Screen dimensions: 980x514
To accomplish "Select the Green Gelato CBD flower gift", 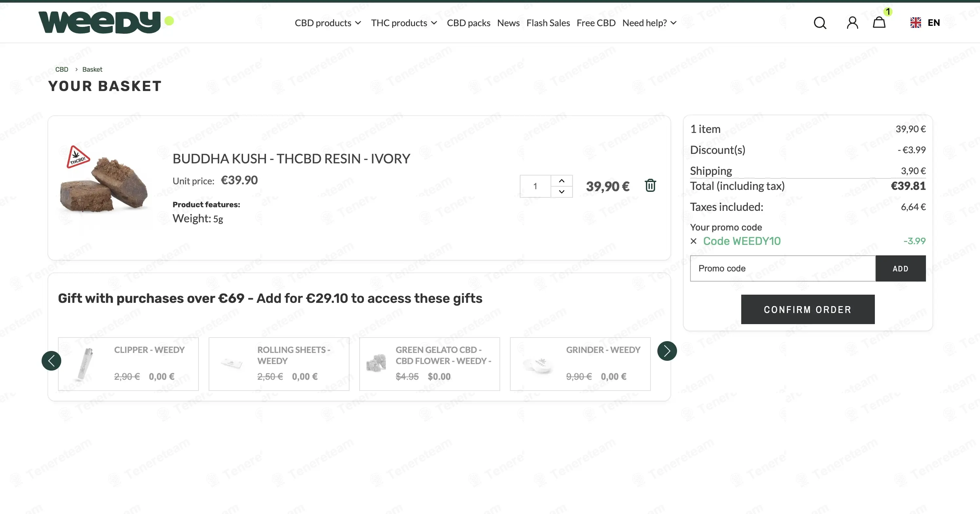I will (x=429, y=364).
